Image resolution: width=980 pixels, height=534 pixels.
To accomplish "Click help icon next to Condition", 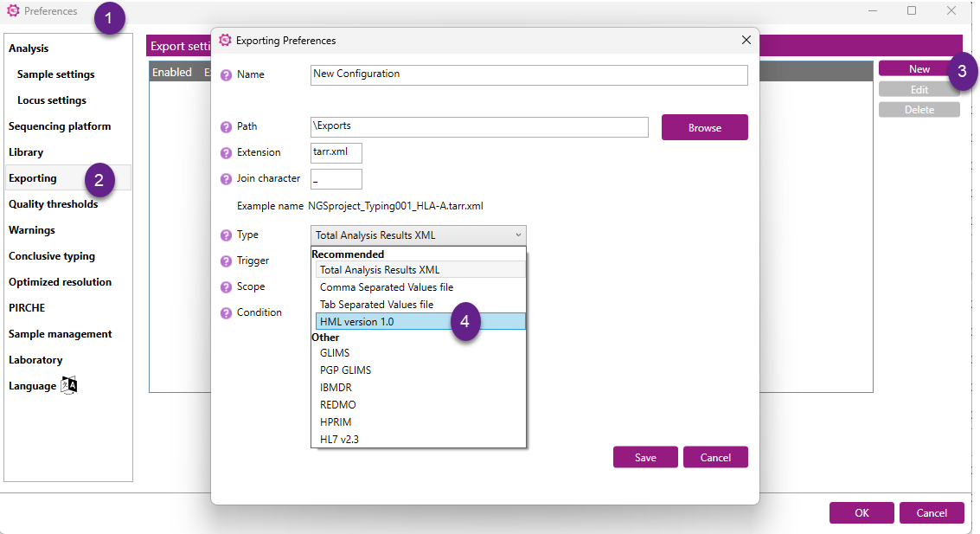I will (227, 313).
